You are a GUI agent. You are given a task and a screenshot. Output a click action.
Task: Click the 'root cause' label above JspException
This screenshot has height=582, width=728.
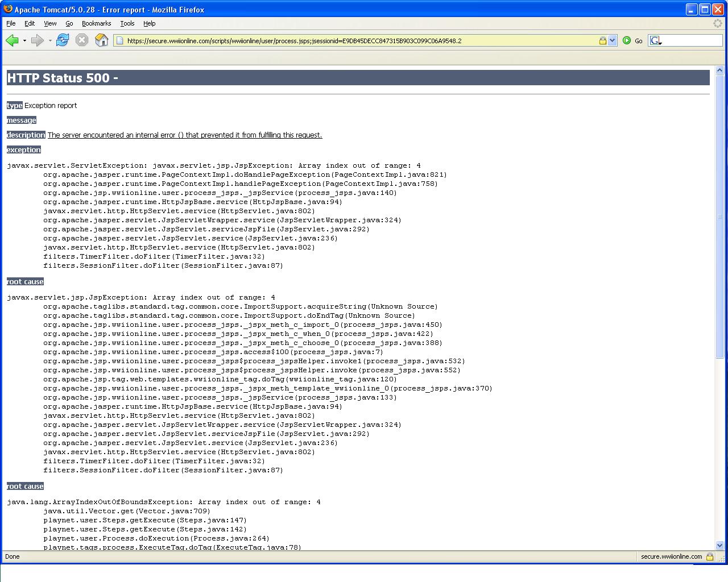(x=25, y=282)
